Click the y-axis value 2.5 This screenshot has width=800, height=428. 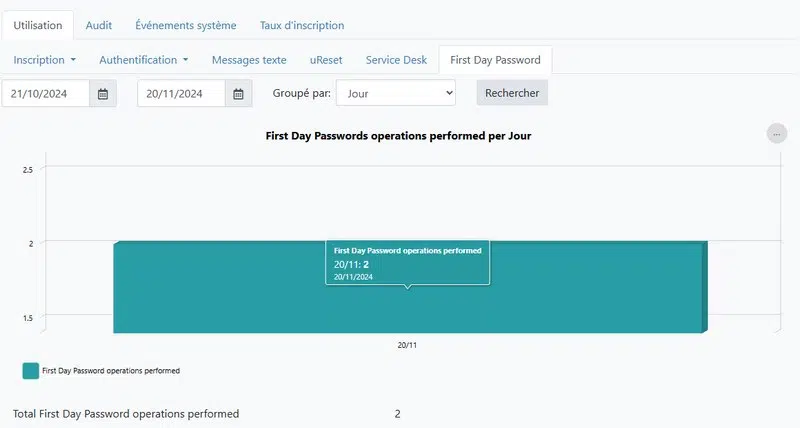click(28, 170)
